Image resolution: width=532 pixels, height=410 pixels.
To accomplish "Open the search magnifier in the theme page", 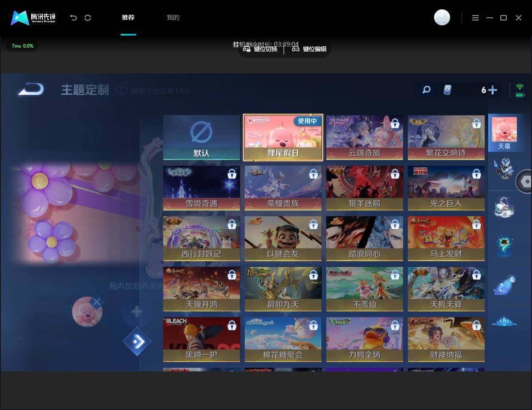I will (426, 90).
